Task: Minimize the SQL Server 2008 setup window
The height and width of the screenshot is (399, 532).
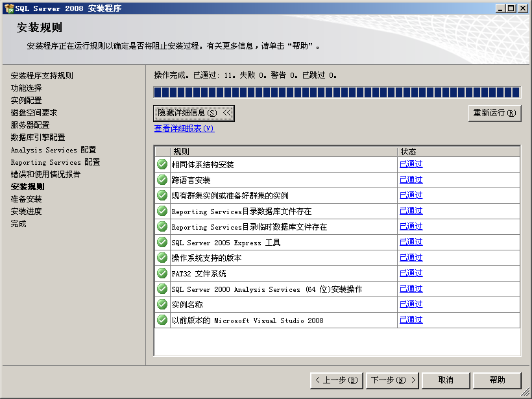Action: (x=500, y=8)
